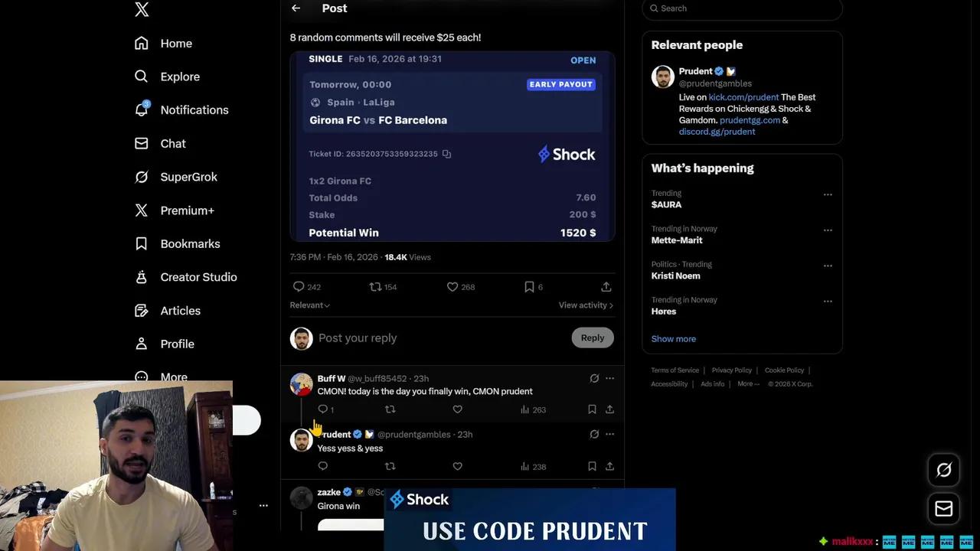Image resolution: width=980 pixels, height=551 pixels.
Task: Open the prudentgg.com link in bio
Action: [750, 120]
